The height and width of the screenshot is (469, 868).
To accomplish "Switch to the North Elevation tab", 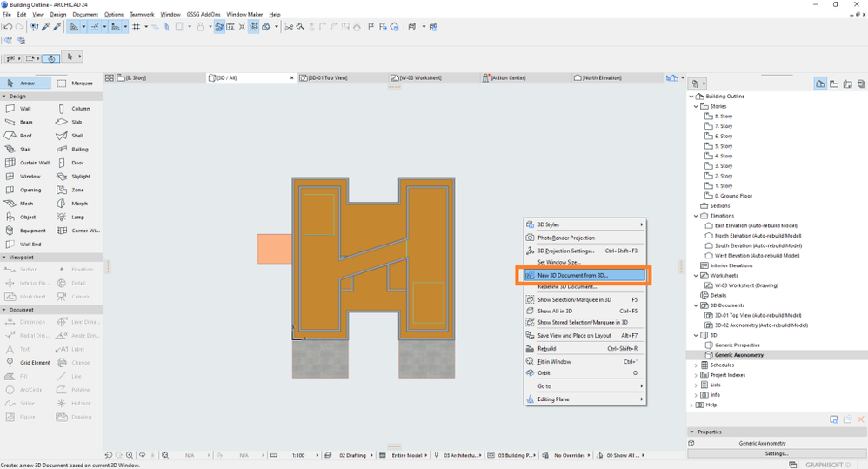I will point(602,78).
